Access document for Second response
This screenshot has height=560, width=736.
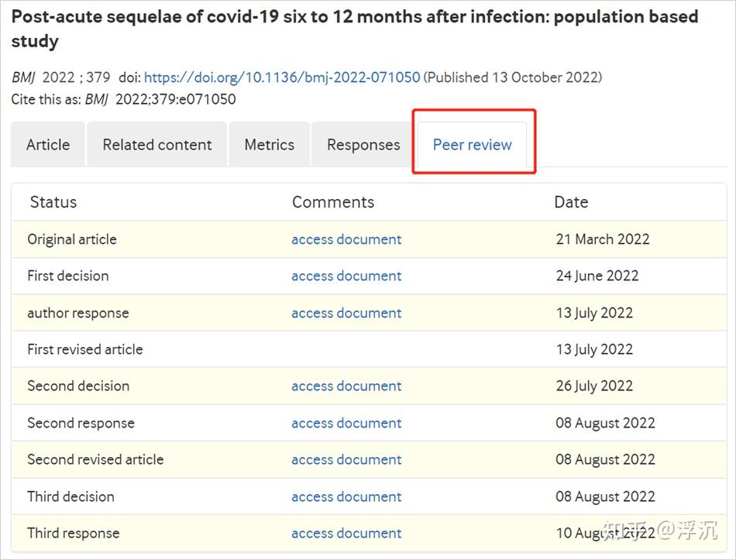click(x=346, y=423)
